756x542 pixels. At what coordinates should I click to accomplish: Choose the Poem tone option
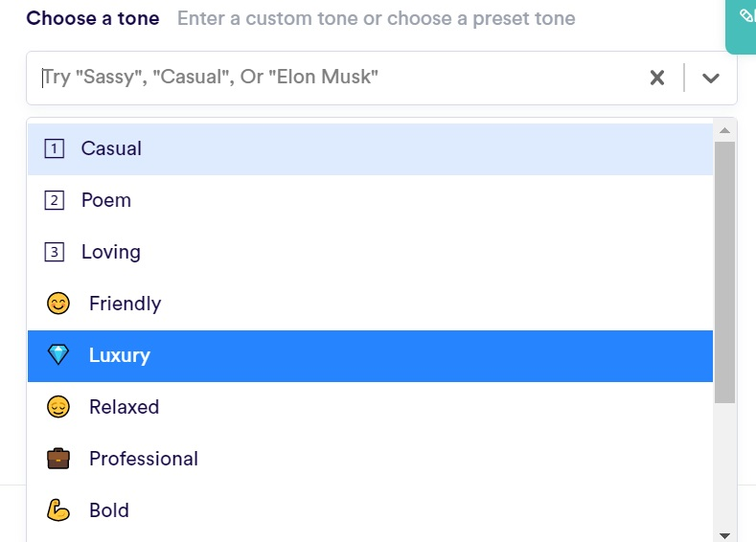[106, 200]
